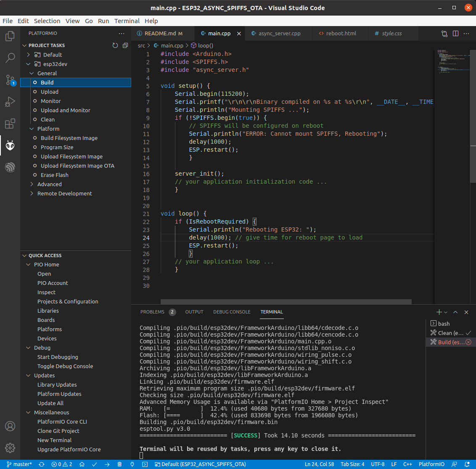The height and width of the screenshot is (469, 476).
Task: Open Run and Debug view
Action: pos(10,102)
